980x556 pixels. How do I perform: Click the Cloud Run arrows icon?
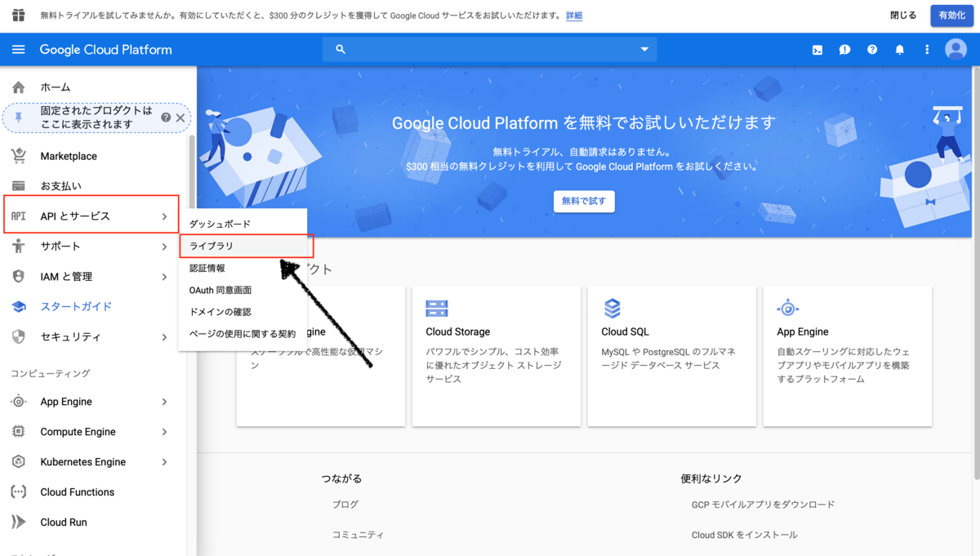18,523
